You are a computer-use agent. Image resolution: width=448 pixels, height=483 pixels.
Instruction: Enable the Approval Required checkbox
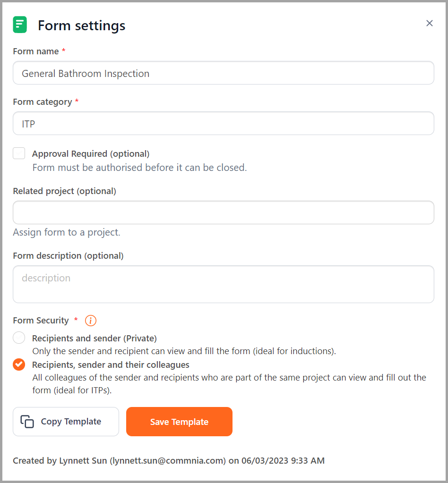[x=19, y=153]
